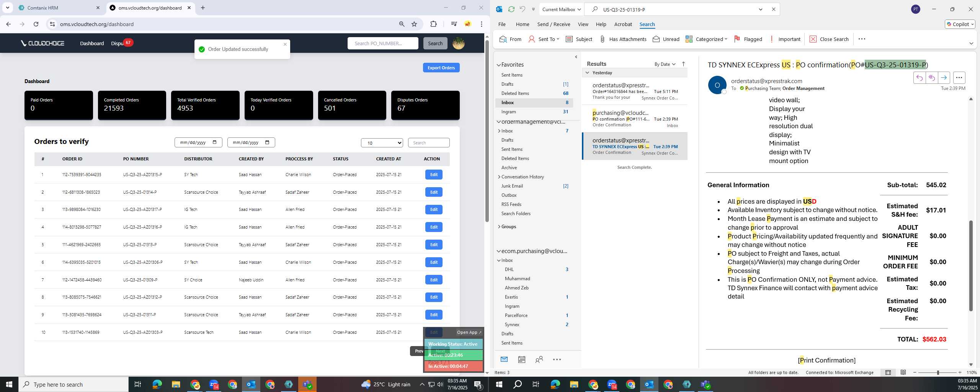Image resolution: width=980 pixels, height=392 pixels.
Task: Click the Search button next to the PO_NUMBER field
Action: (x=435, y=43)
